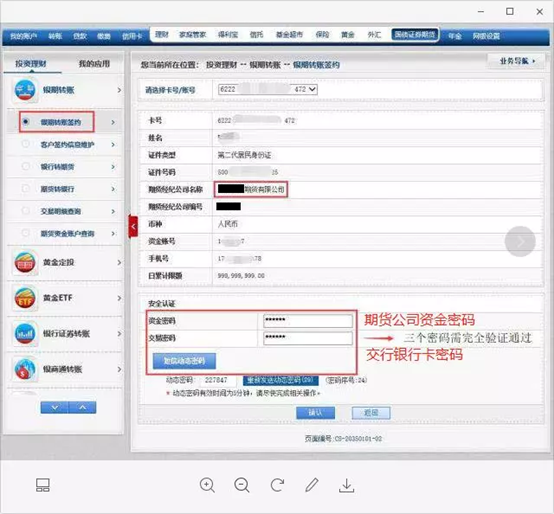Click the 银行证券转账 chart icon

tap(24, 333)
